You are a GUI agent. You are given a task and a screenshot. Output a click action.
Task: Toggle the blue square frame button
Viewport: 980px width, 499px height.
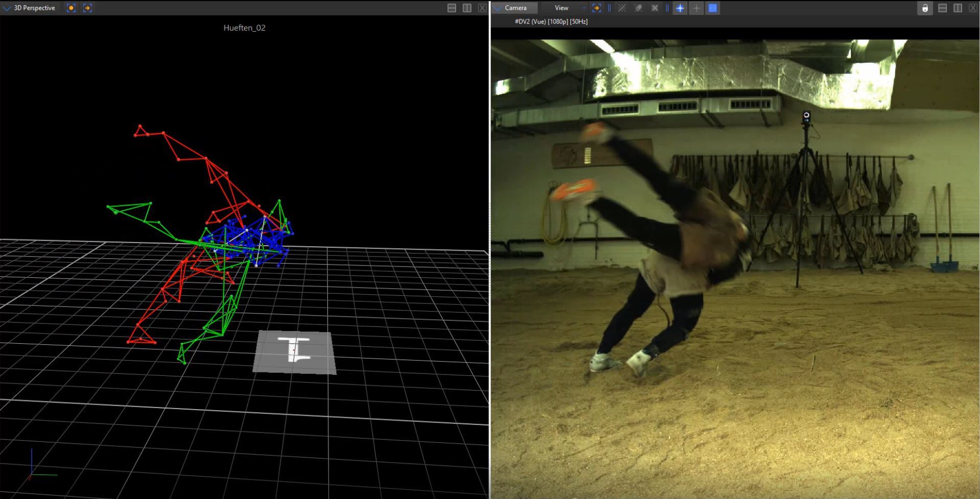point(713,8)
